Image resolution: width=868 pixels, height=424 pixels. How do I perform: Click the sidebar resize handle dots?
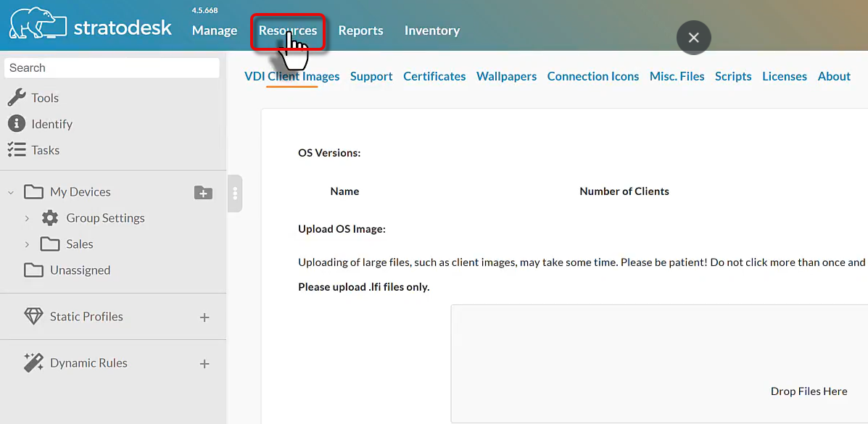pyautogui.click(x=235, y=194)
